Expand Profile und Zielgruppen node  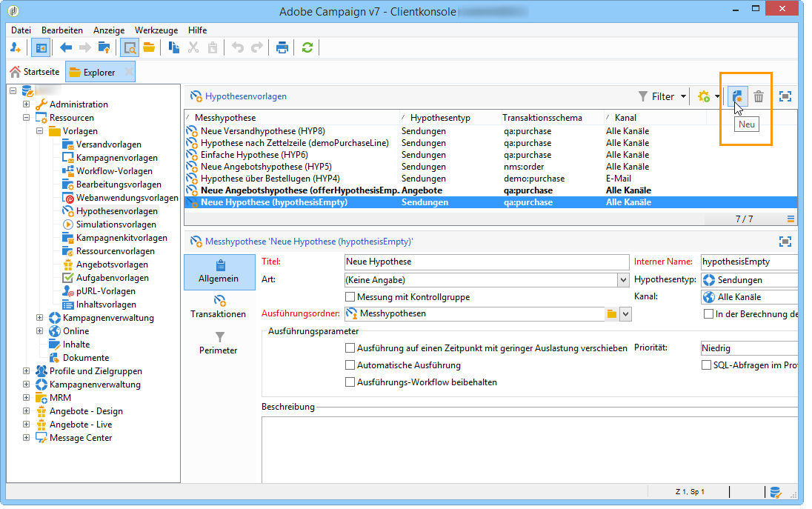(27, 370)
